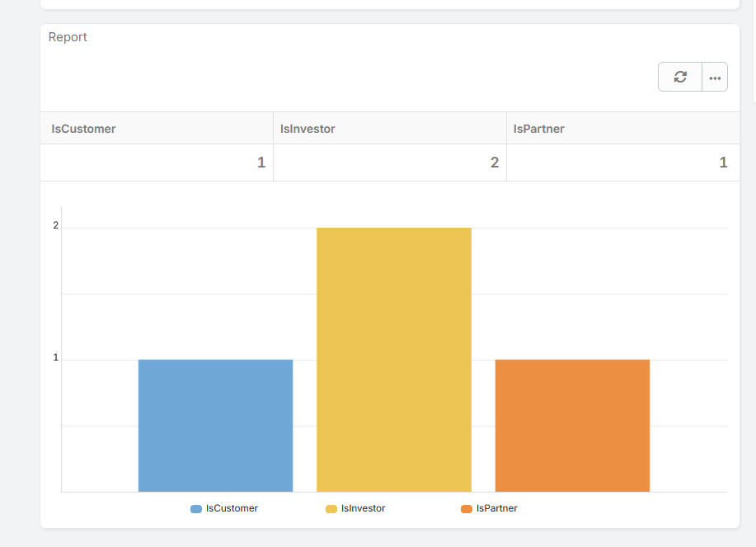
Task: Toggle IsPartner series via legend label
Action: point(496,508)
